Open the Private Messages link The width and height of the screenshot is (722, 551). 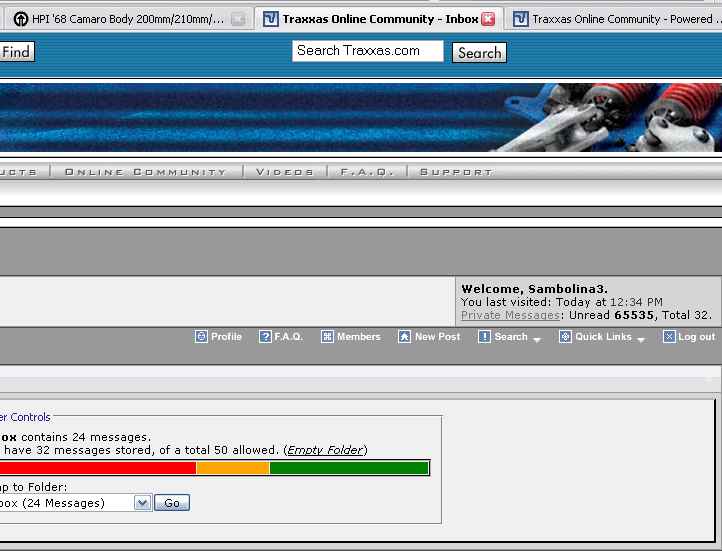510,315
